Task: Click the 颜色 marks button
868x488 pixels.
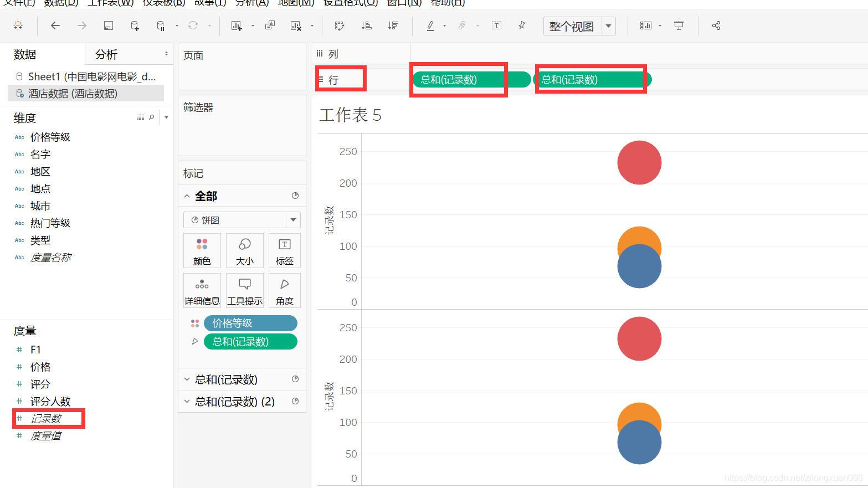Action: pos(202,251)
